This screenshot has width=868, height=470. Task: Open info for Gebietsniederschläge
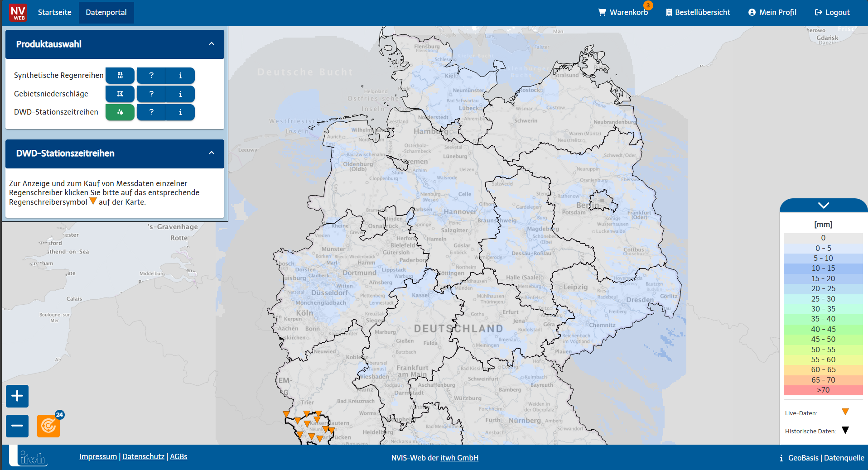[x=180, y=94]
